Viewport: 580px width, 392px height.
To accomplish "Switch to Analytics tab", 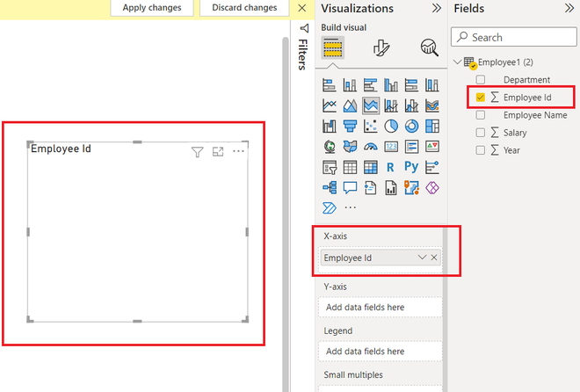I will [429, 47].
